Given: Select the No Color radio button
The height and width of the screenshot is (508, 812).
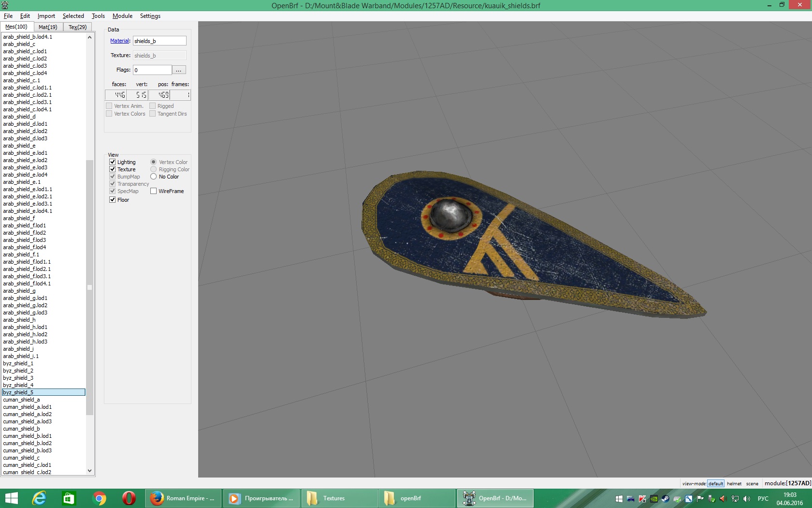Looking at the screenshot, I should pos(154,177).
